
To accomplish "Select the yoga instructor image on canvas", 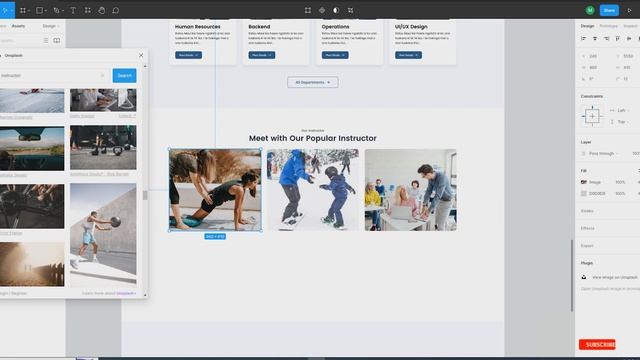I will (215, 190).
